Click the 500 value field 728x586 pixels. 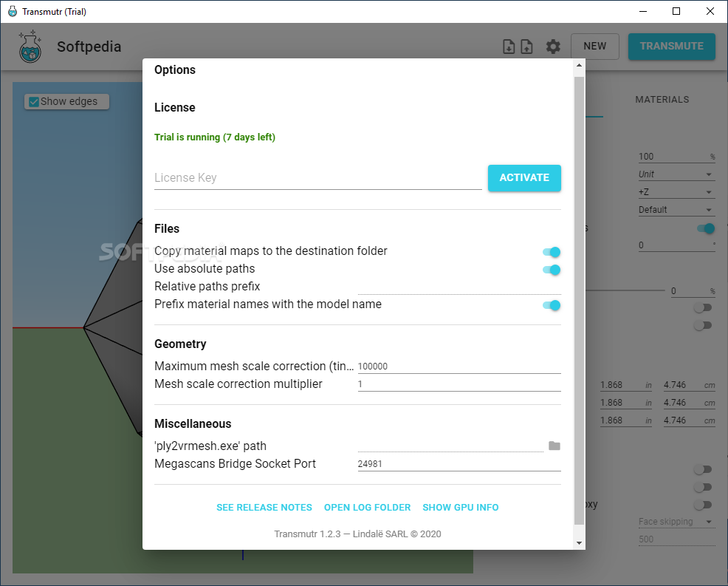pyautogui.click(x=676, y=539)
